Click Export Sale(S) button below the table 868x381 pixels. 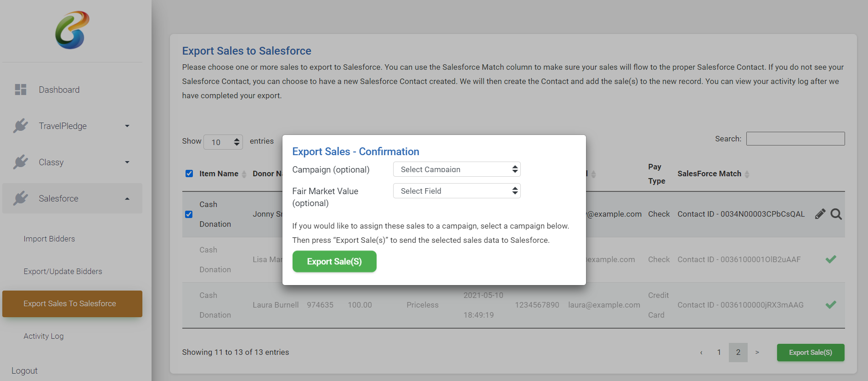(811, 353)
